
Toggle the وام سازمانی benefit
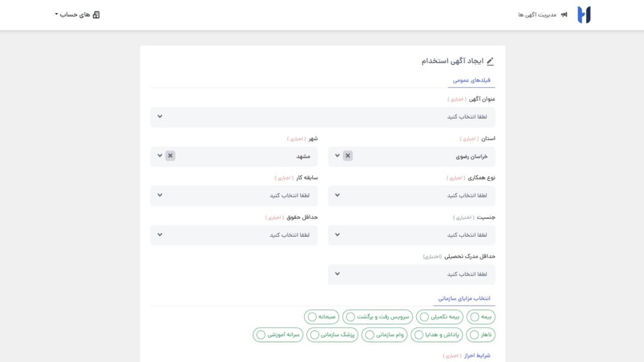(x=369, y=335)
